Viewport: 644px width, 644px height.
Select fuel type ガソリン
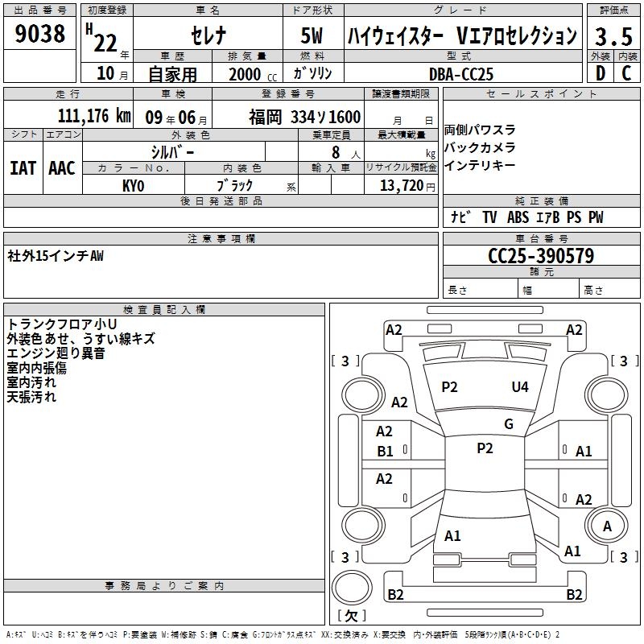pos(312,73)
